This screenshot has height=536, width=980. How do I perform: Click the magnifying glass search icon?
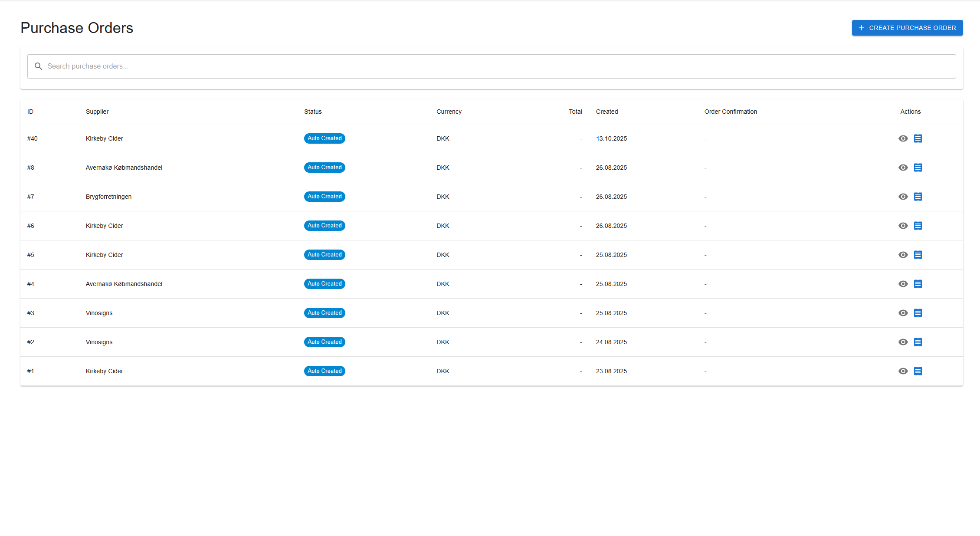tap(38, 66)
